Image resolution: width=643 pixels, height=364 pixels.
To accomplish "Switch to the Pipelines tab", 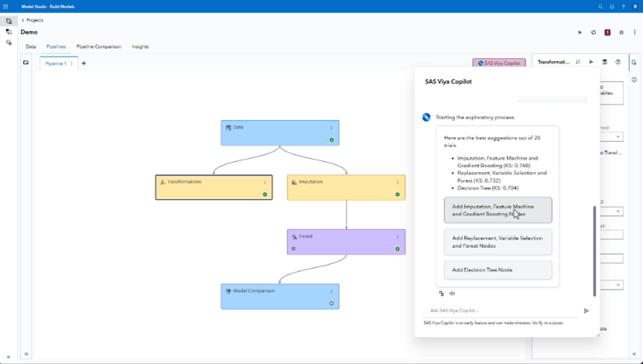I will pyautogui.click(x=56, y=47).
